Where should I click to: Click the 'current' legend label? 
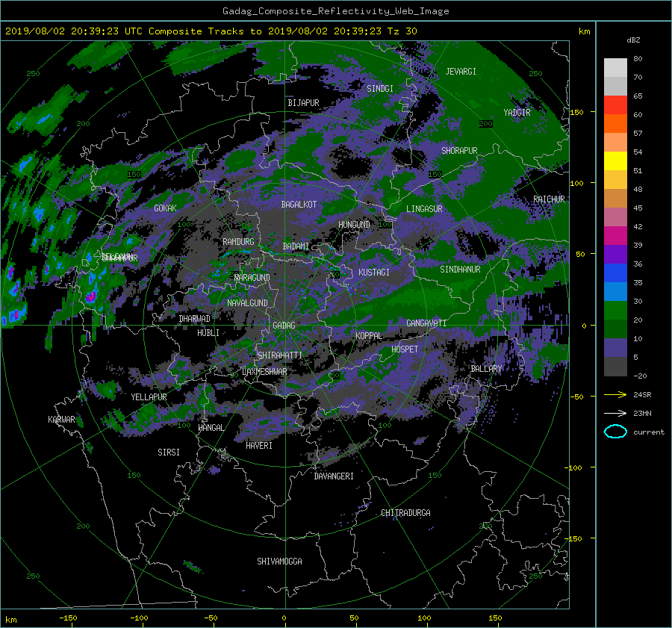tap(649, 432)
